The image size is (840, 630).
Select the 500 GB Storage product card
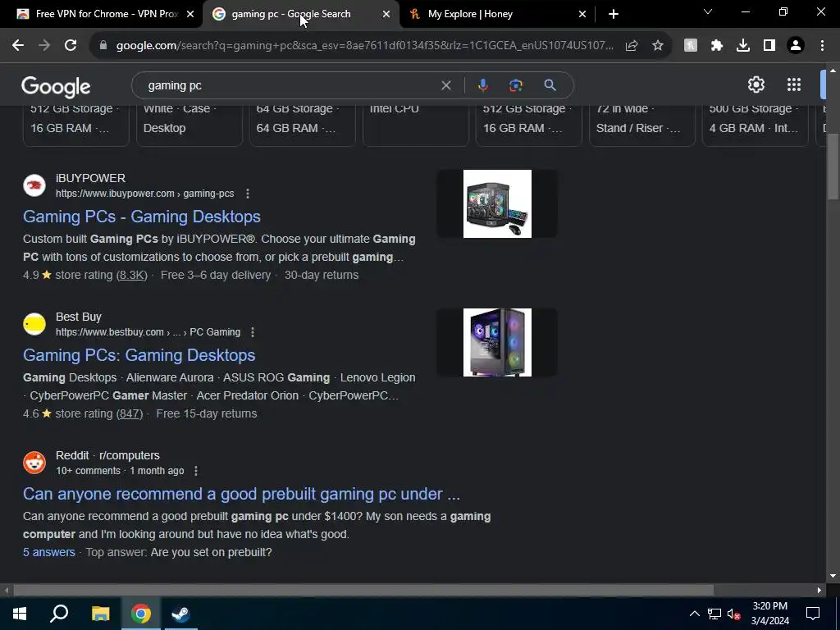coord(756,126)
